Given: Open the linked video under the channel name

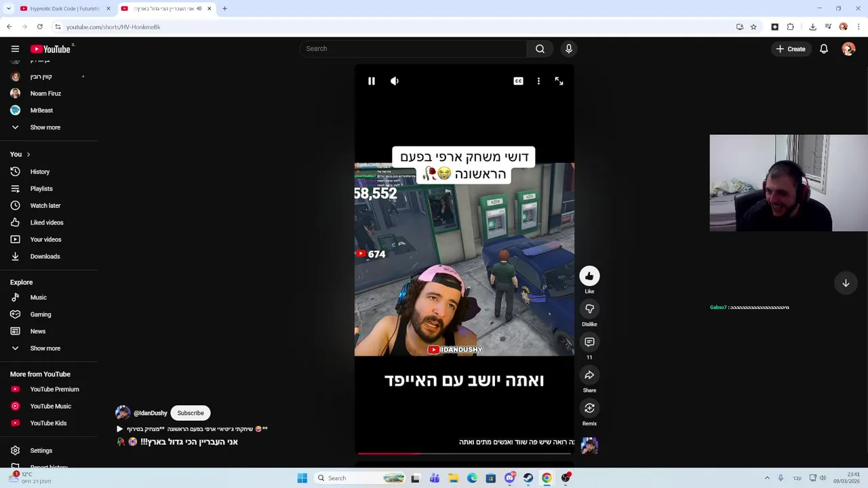Looking at the screenshot, I should pos(193,429).
